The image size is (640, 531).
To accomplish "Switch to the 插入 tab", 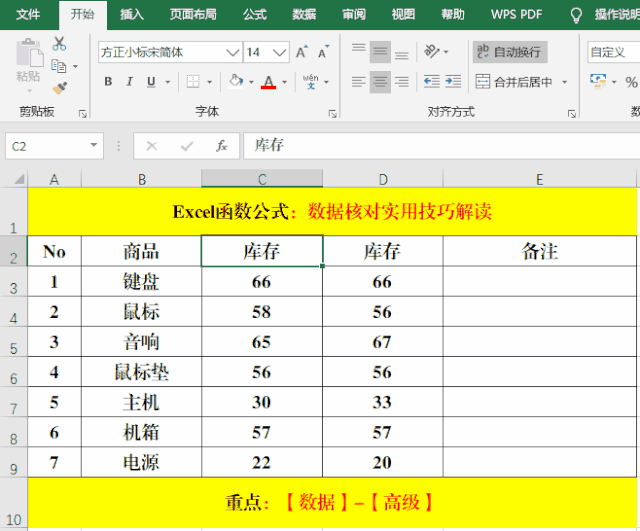I will (131, 15).
